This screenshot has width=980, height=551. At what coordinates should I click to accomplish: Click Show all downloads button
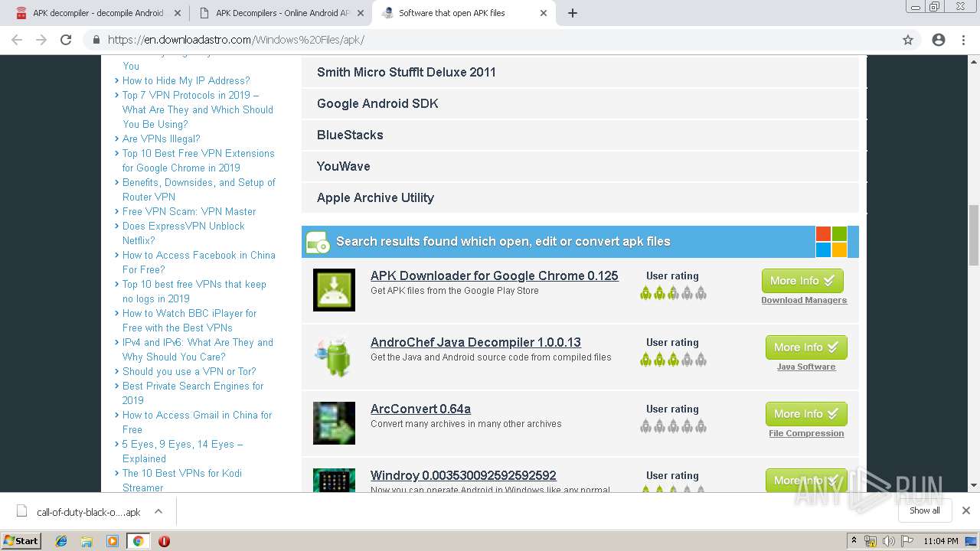click(x=925, y=510)
